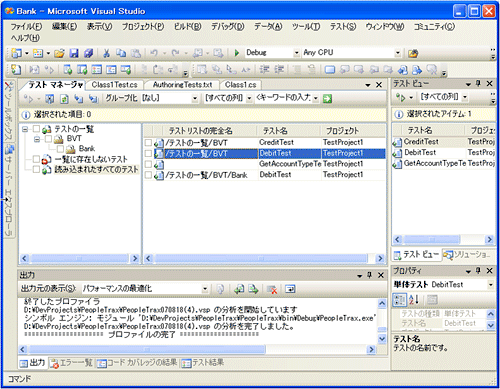Click the Save All icon
Viewport: 500px width, 389px height.
88,53
